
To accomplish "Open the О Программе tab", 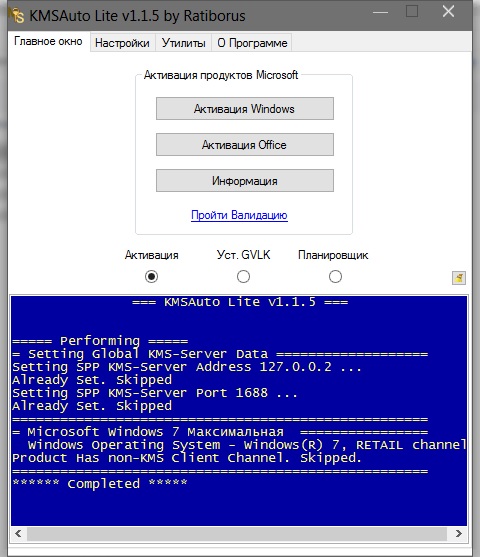I will (252, 43).
